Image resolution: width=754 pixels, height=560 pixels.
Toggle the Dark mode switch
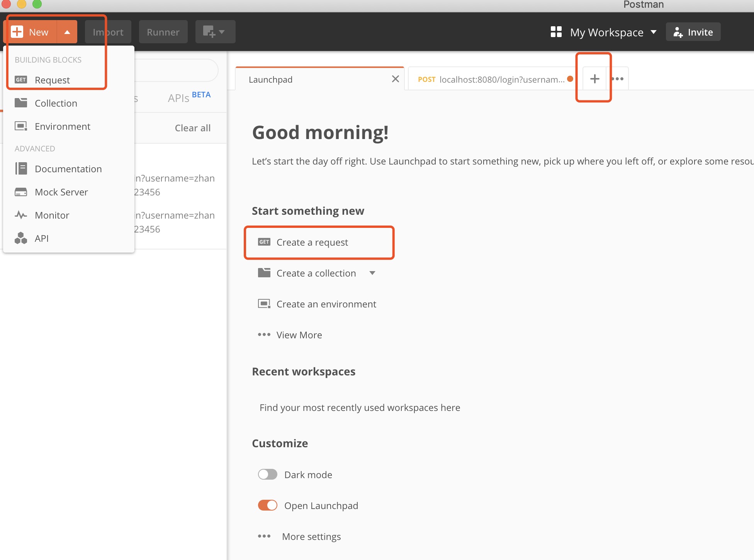point(268,475)
